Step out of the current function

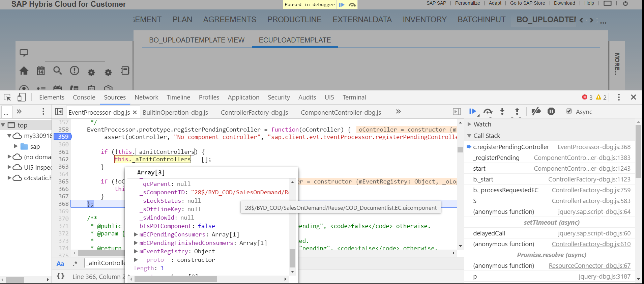(x=517, y=111)
